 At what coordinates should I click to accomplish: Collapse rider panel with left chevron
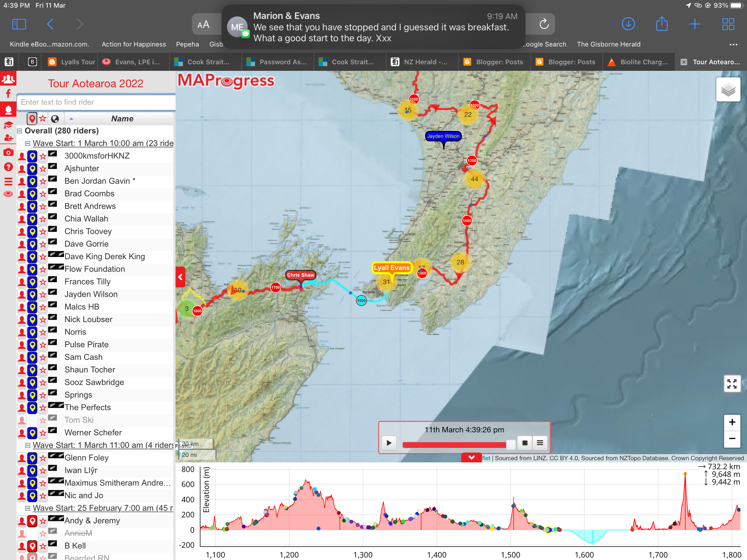click(x=180, y=277)
